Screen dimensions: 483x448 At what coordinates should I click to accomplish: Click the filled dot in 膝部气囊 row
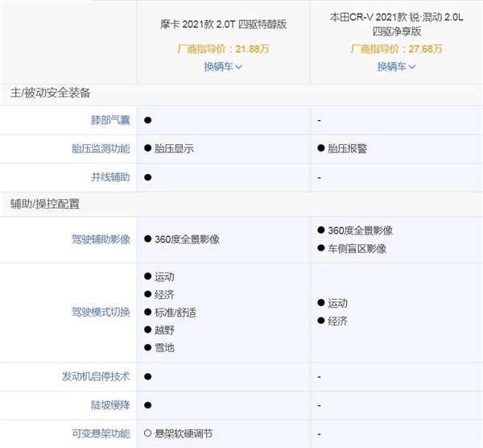pyautogui.click(x=148, y=120)
